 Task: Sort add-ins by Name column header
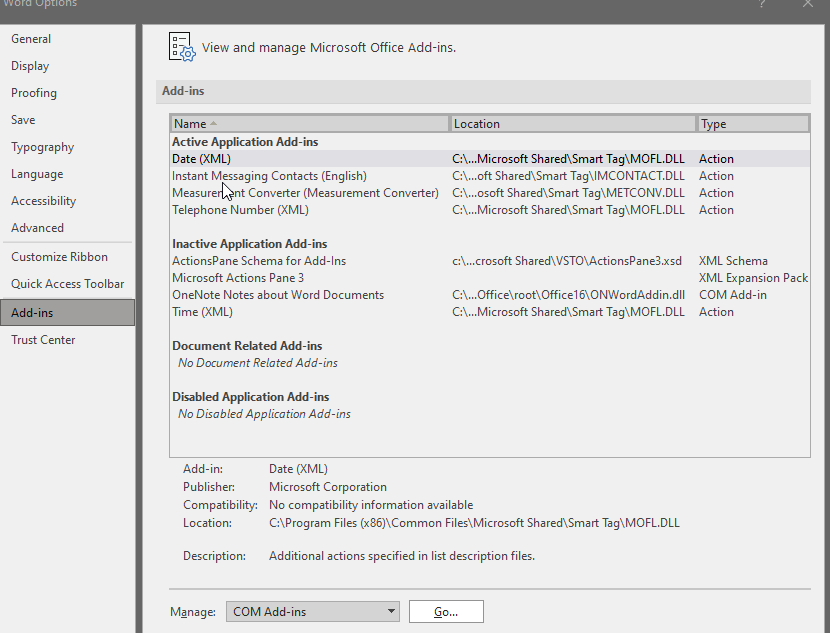(310, 124)
